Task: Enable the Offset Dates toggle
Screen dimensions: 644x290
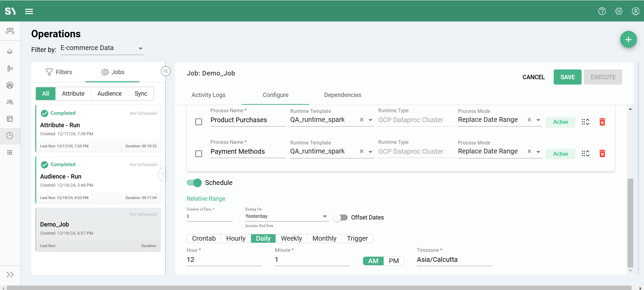Action: click(x=340, y=217)
